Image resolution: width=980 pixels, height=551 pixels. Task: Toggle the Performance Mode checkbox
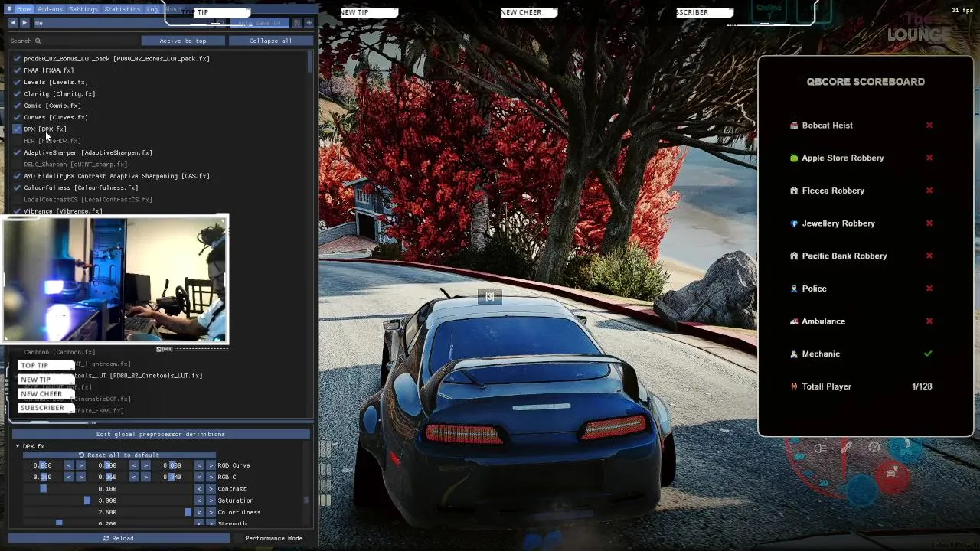237,538
